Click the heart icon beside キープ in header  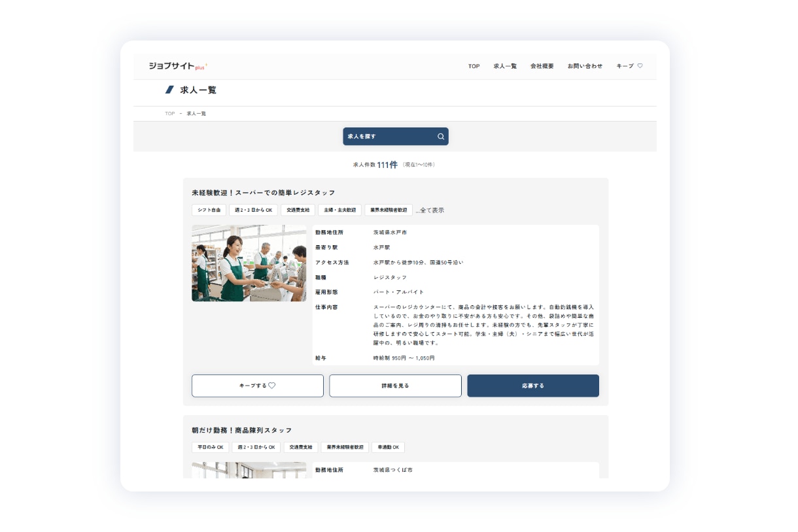pyautogui.click(x=640, y=66)
